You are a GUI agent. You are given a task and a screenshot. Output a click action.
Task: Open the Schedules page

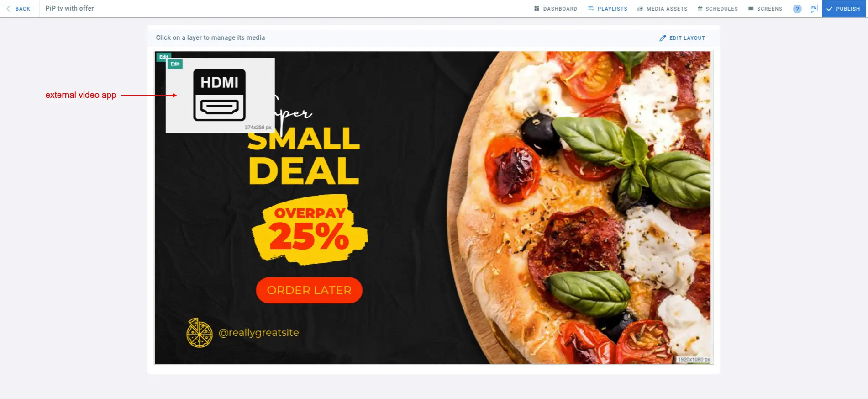tap(717, 9)
